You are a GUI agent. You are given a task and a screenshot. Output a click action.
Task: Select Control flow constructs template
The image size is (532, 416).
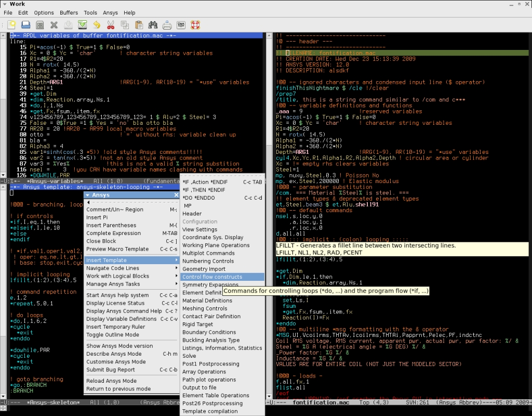(222, 277)
